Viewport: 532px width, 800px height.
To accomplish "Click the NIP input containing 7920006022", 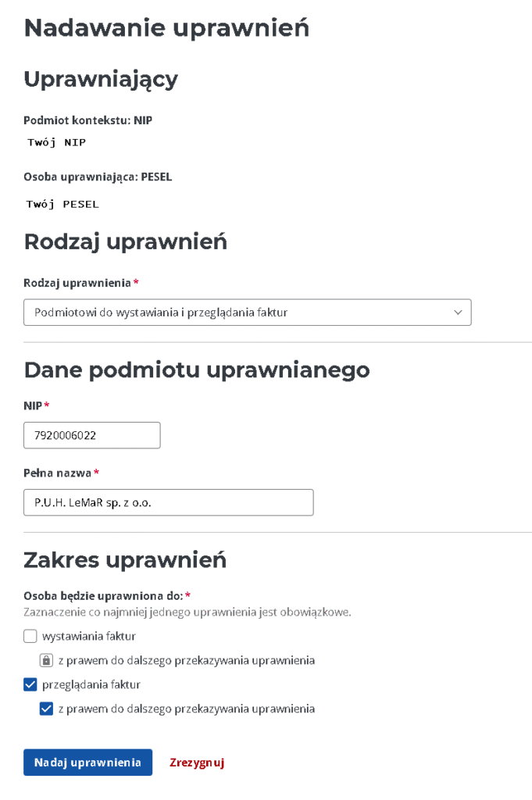I will pos(91,435).
